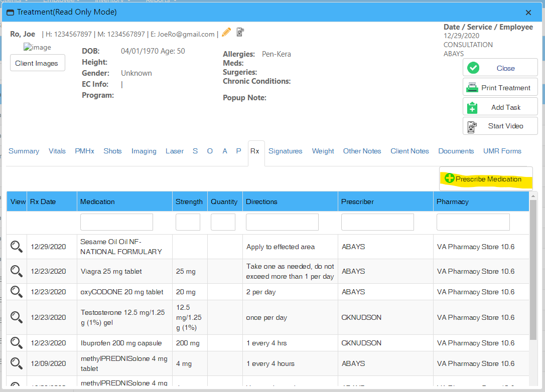The height and width of the screenshot is (392, 545).
Task: Open the Client Images button
Action: 38,63
